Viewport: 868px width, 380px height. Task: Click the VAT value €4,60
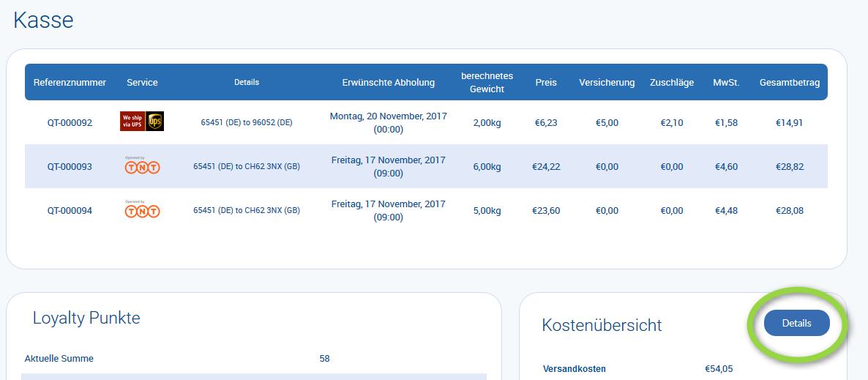point(727,166)
